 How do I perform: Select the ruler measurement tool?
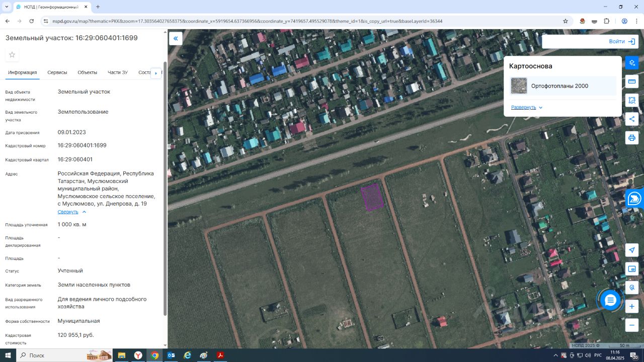tap(632, 81)
